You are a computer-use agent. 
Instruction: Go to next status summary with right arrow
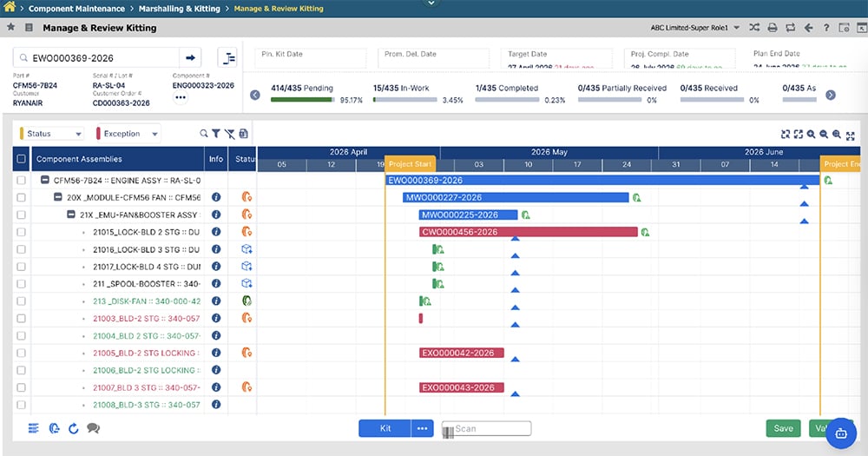point(831,95)
